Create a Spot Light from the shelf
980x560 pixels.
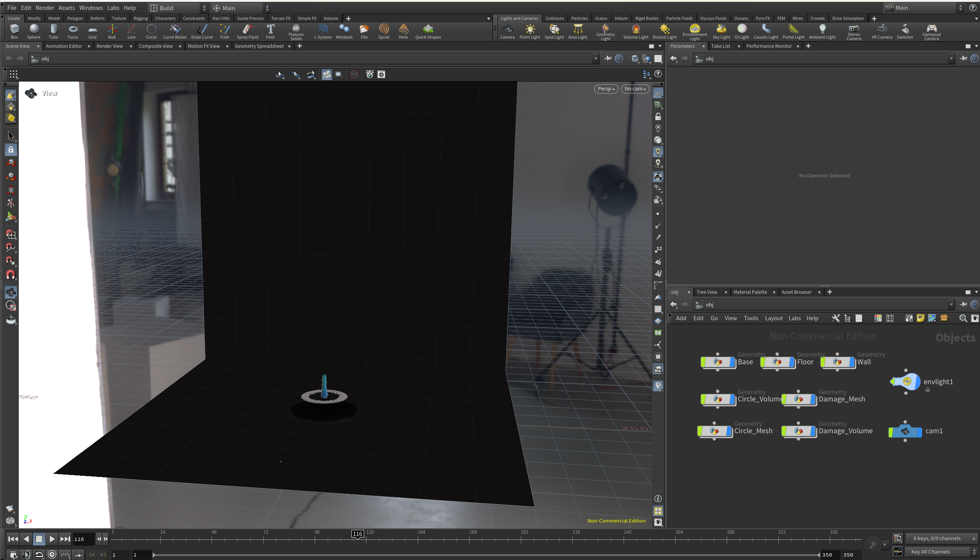554,31
